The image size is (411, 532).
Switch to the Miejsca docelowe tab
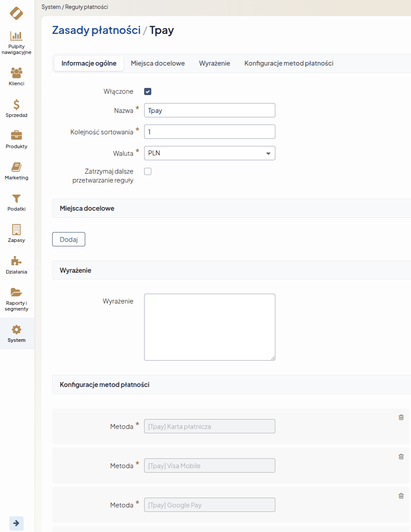(x=158, y=63)
